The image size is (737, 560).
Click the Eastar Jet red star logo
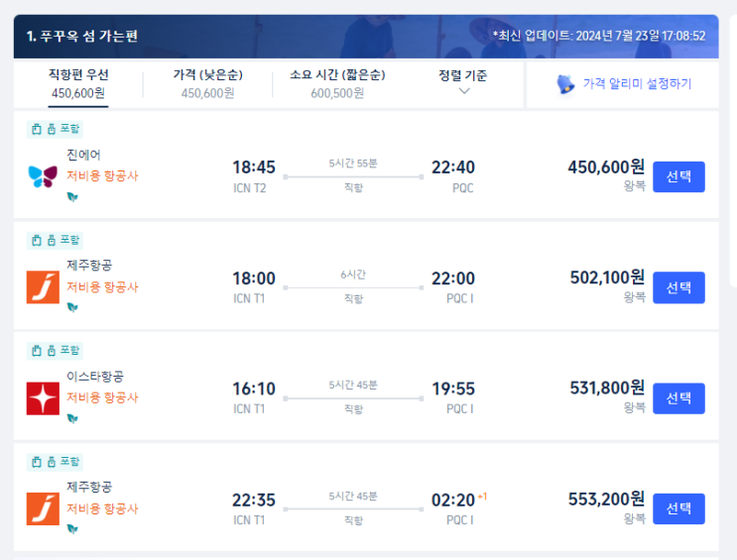(x=43, y=397)
